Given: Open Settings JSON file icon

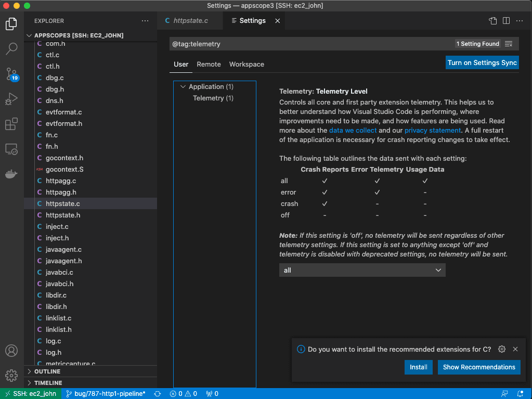Looking at the screenshot, I should [x=492, y=21].
